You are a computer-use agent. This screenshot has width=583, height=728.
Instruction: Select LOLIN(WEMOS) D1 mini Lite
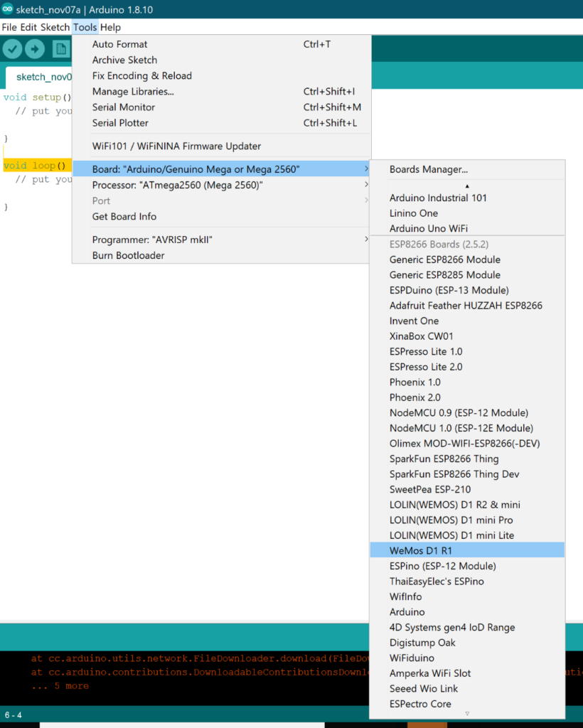pyautogui.click(x=467, y=535)
